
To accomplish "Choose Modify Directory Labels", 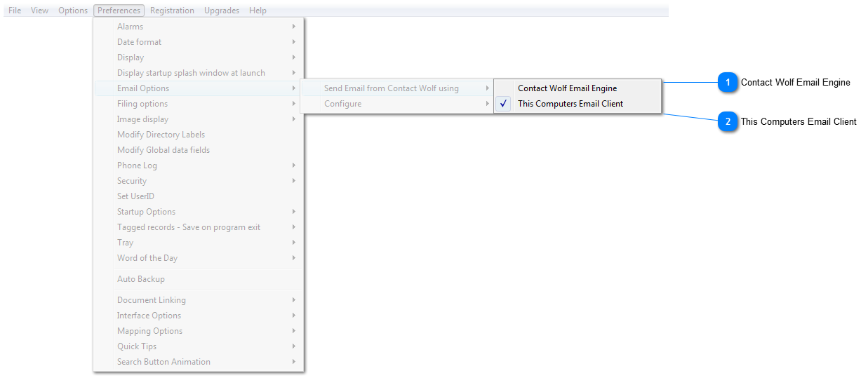I will coord(198,135).
